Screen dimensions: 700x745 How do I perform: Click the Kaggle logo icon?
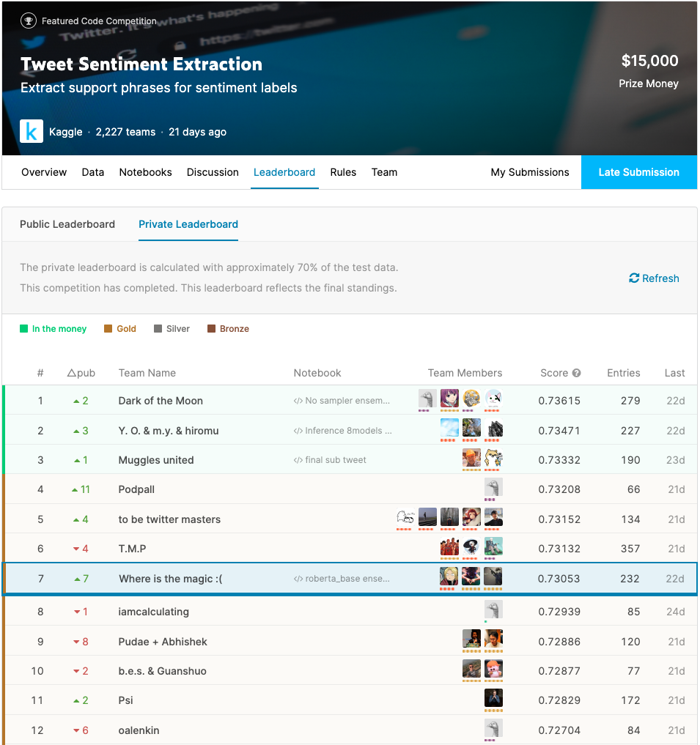pyautogui.click(x=32, y=132)
